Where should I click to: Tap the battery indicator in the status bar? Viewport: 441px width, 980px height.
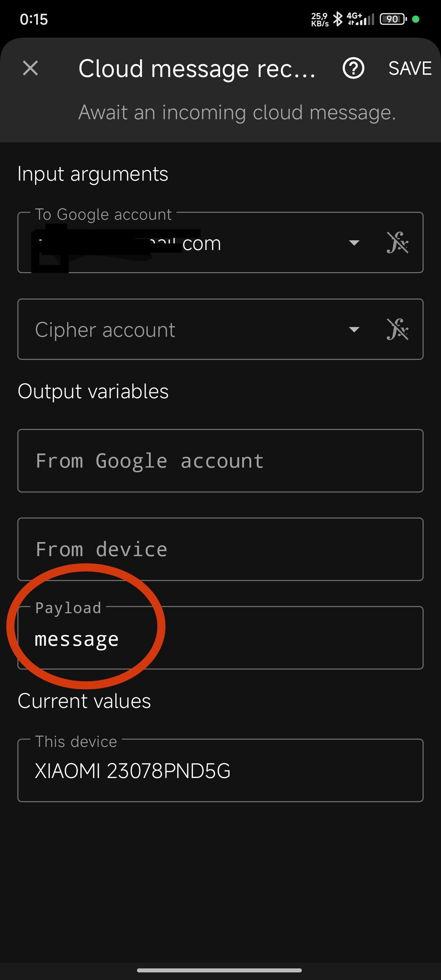point(392,18)
